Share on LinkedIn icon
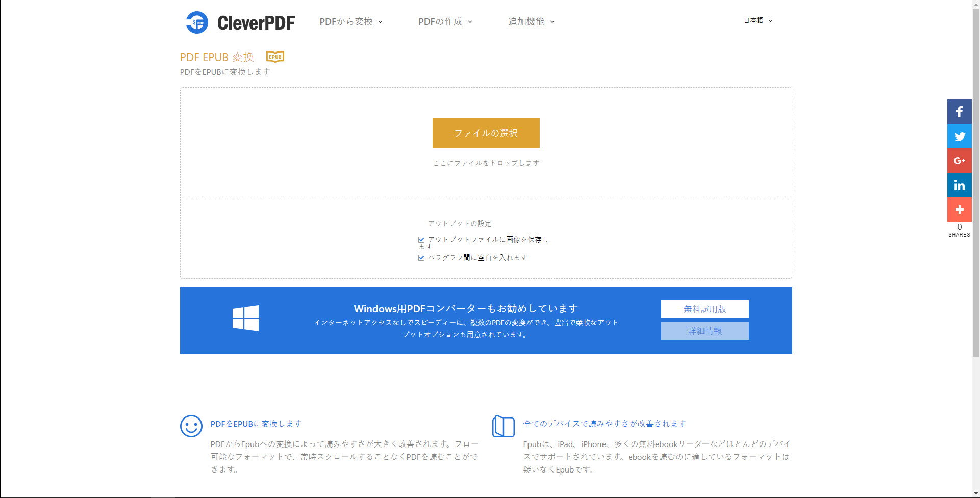This screenshot has height=498, width=980. [x=959, y=185]
